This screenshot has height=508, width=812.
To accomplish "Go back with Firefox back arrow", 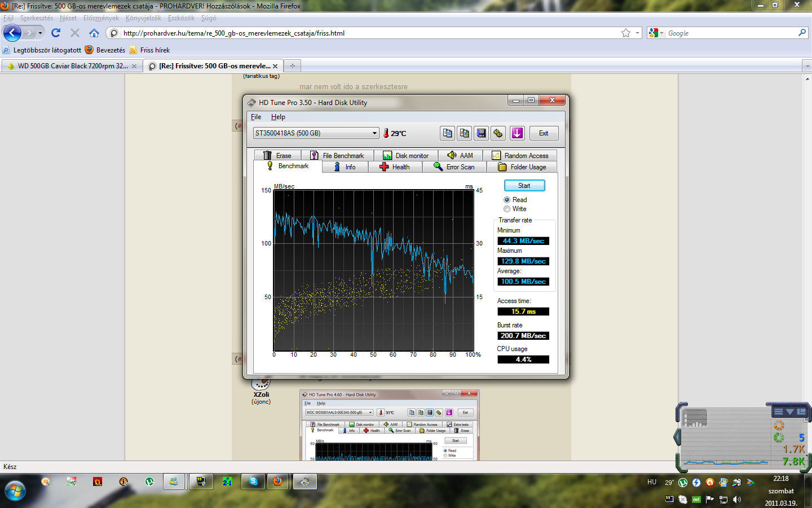I will click(x=12, y=33).
